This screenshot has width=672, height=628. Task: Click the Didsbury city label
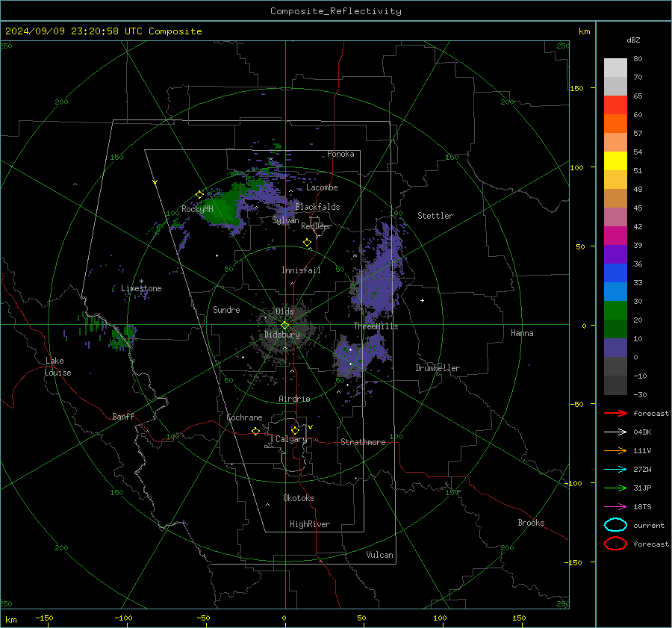(x=281, y=335)
